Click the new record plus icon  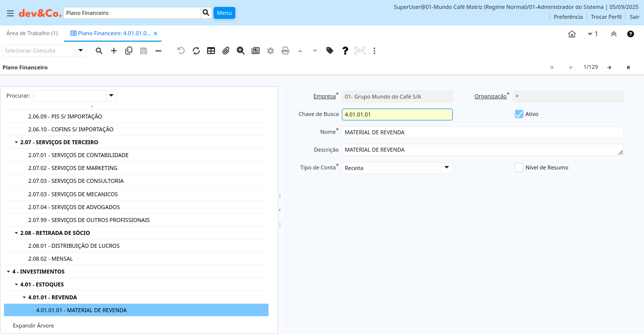pos(114,51)
